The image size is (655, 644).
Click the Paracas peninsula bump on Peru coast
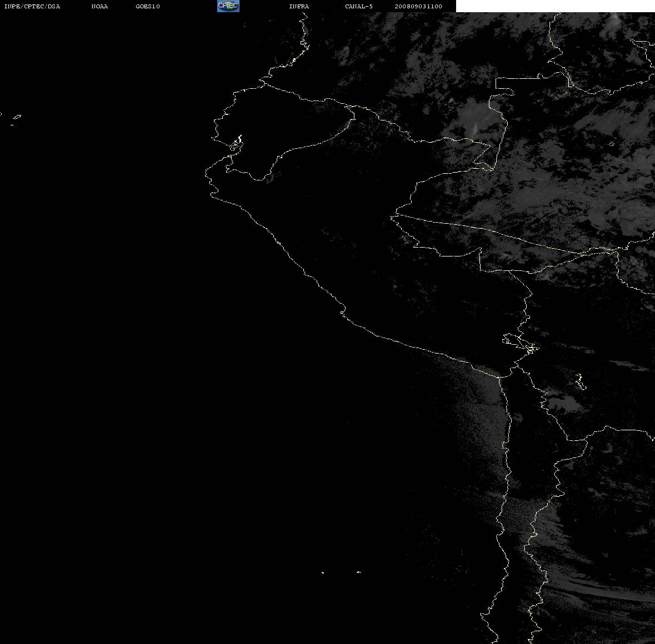(x=343, y=311)
